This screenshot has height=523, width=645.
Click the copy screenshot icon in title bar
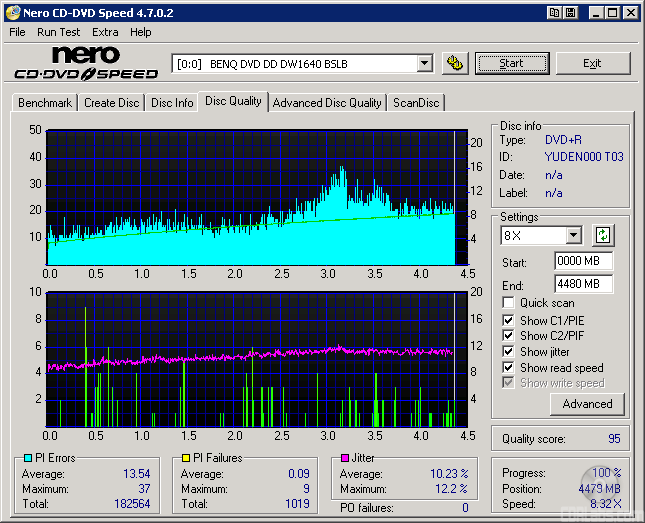pyautogui.click(x=553, y=13)
